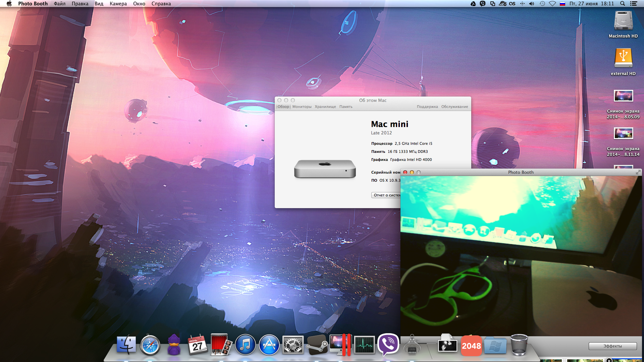Open Notification Center list icon
Viewport: 644px width, 362px height.
pos(634,4)
